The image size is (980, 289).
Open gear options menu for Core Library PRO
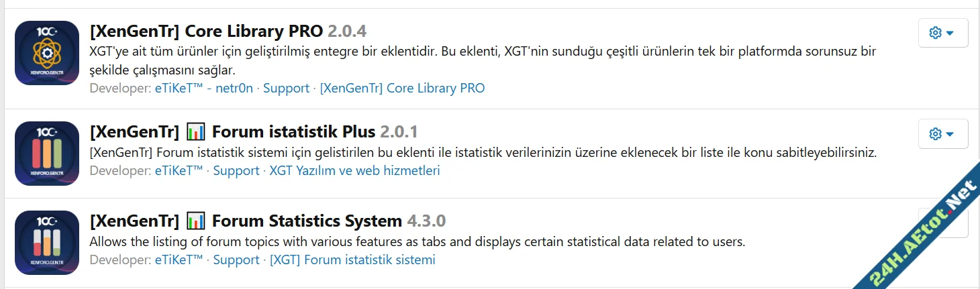(942, 33)
